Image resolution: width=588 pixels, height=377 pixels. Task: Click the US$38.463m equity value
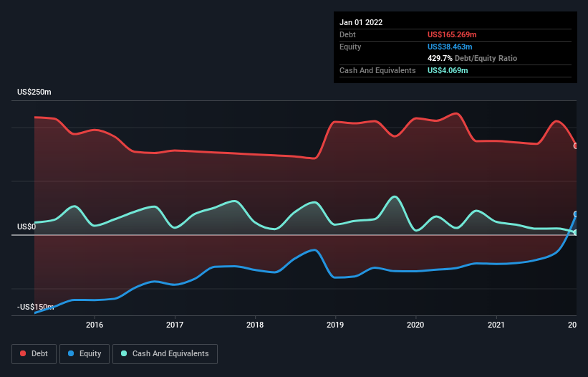[450, 47]
